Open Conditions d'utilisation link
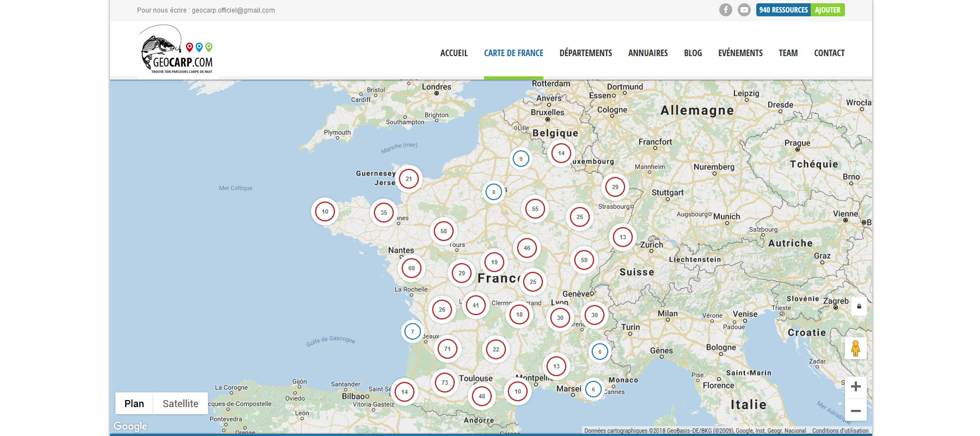980x436 pixels. 840,431
